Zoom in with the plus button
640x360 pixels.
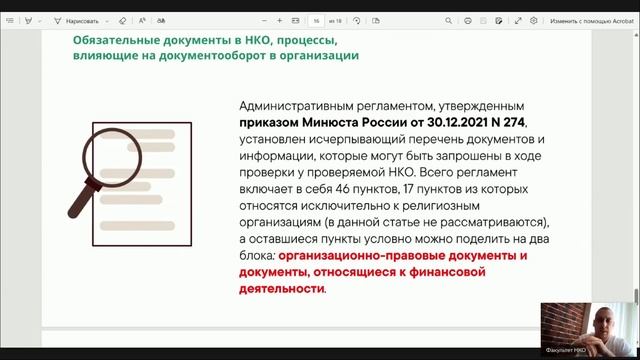(280, 20)
